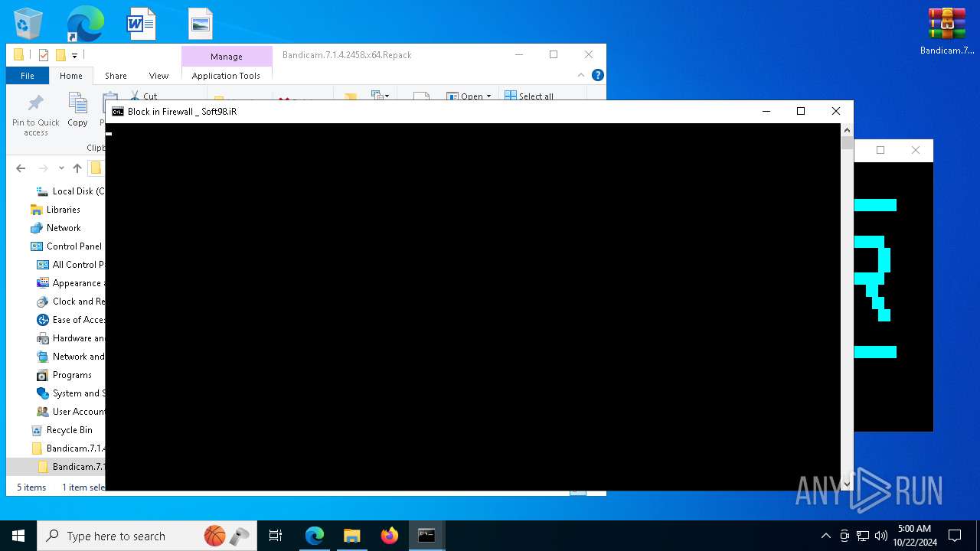Show hidden system tray icons

click(825, 536)
